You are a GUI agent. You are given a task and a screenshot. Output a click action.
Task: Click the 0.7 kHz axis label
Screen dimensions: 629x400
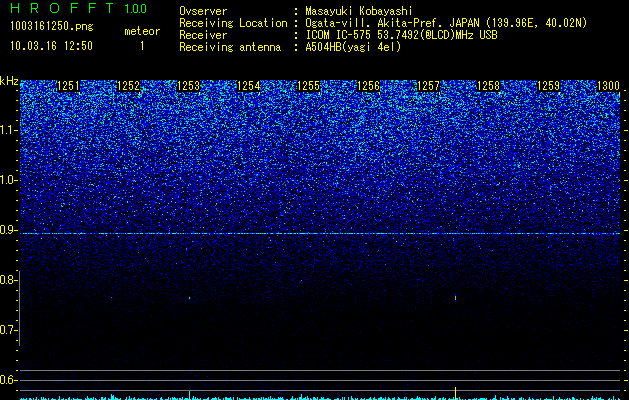[8, 330]
